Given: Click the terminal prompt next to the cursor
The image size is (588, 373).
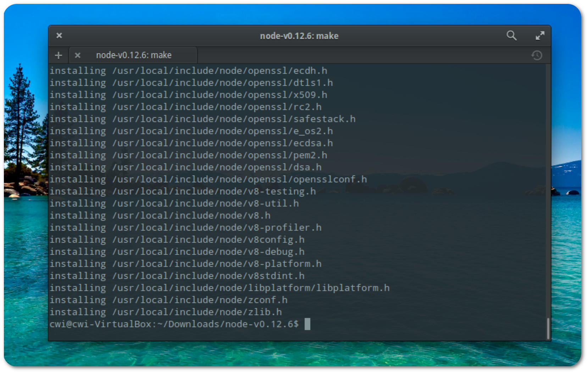Looking at the screenshot, I should point(175,324).
